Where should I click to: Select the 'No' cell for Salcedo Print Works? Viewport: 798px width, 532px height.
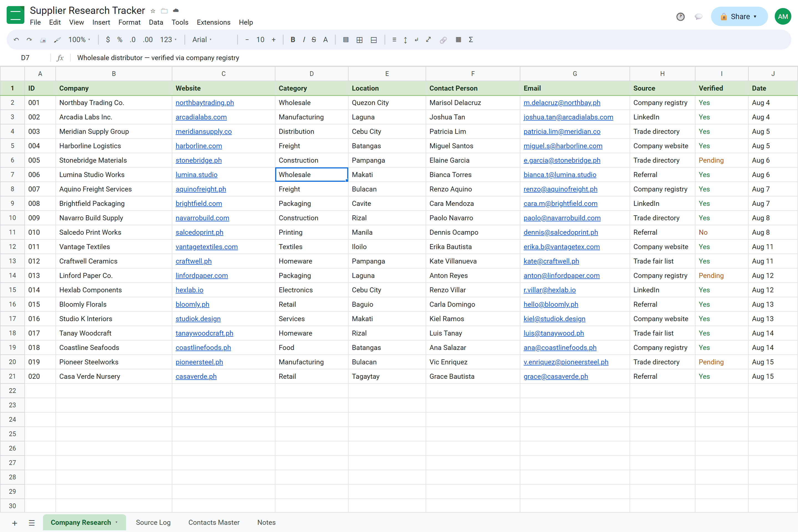coord(721,232)
